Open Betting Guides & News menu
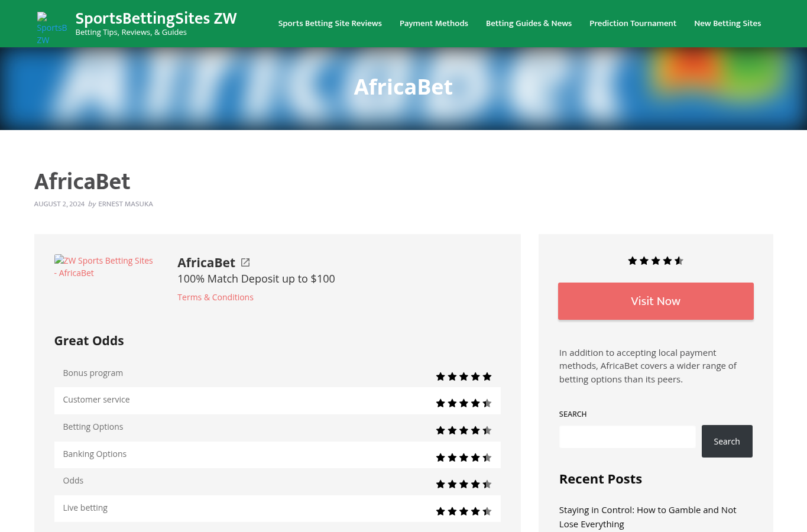Image resolution: width=807 pixels, height=532 pixels. (x=529, y=24)
